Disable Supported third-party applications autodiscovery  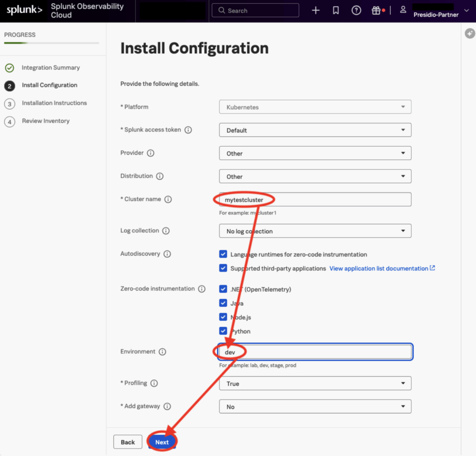pos(223,268)
